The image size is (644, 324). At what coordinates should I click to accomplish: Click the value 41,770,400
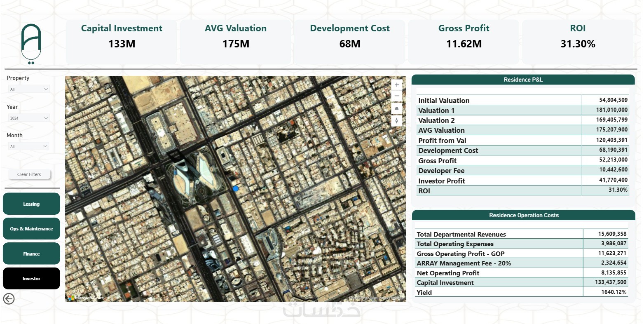coord(613,180)
